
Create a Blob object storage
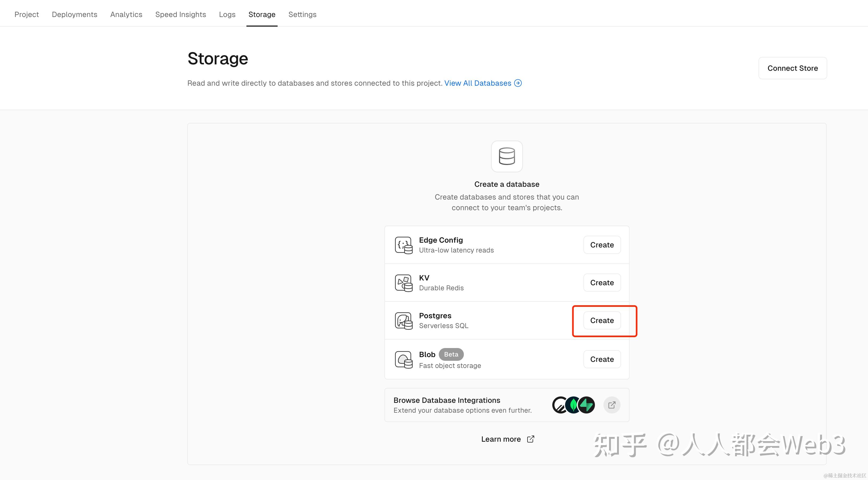click(x=602, y=359)
